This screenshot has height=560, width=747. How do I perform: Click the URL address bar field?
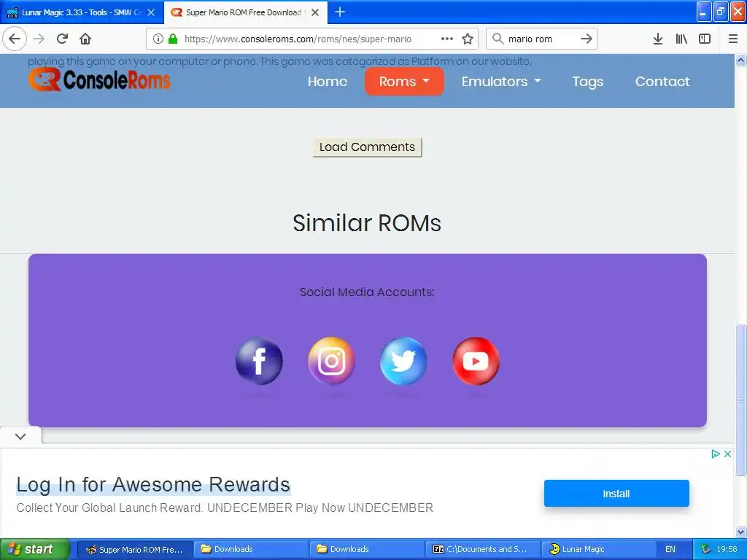tap(312, 39)
